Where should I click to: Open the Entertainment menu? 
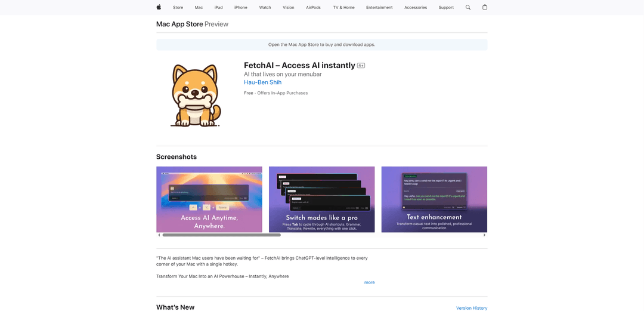pos(379,7)
